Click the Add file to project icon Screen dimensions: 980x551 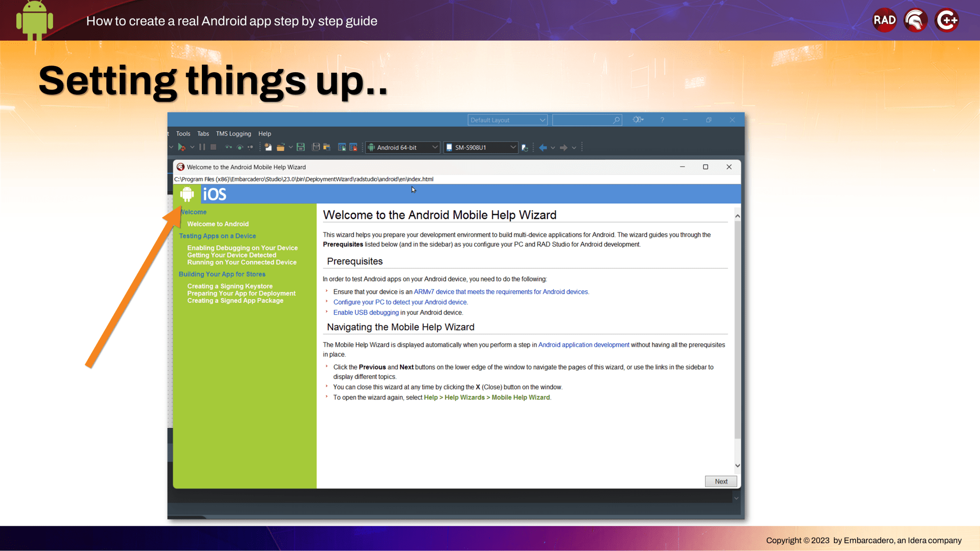342,147
